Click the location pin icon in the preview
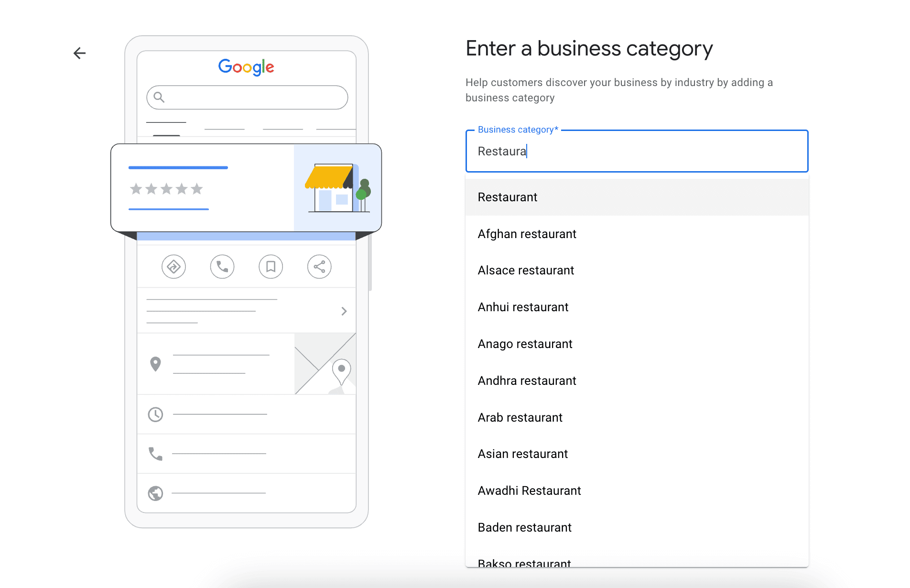The image size is (910, 588). tap(154, 364)
